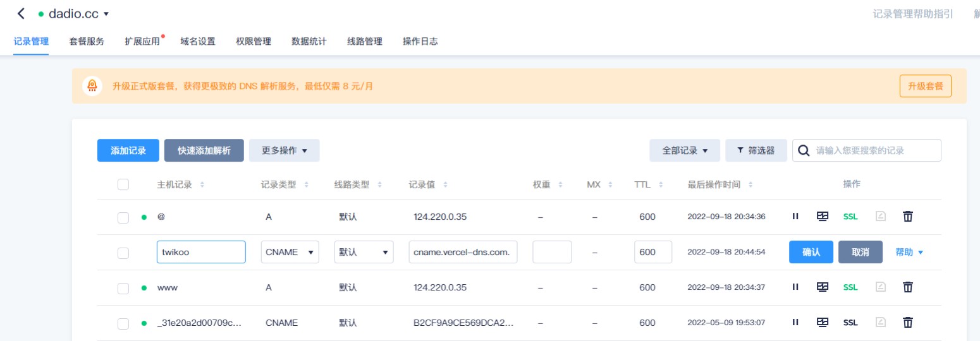Click the twikoo host record input field

201,252
